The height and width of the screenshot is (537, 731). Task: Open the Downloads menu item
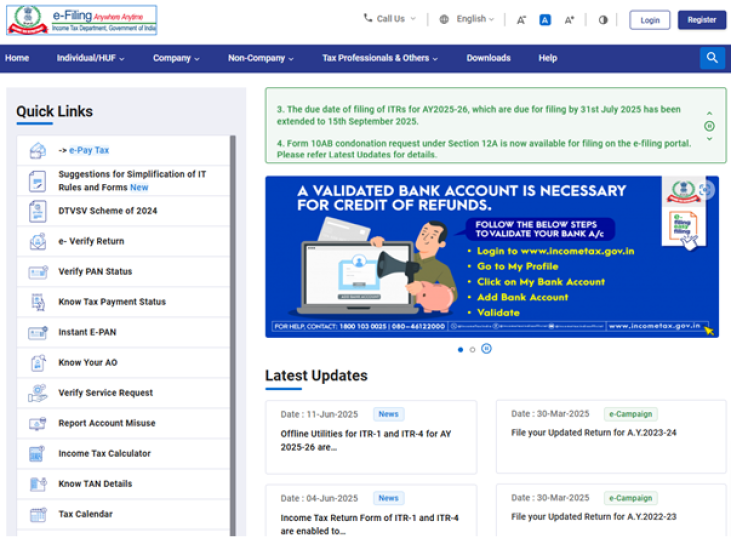488,58
